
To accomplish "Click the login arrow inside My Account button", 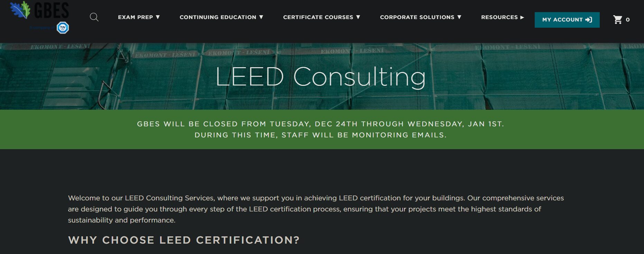I will pyautogui.click(x=589, y=20).
